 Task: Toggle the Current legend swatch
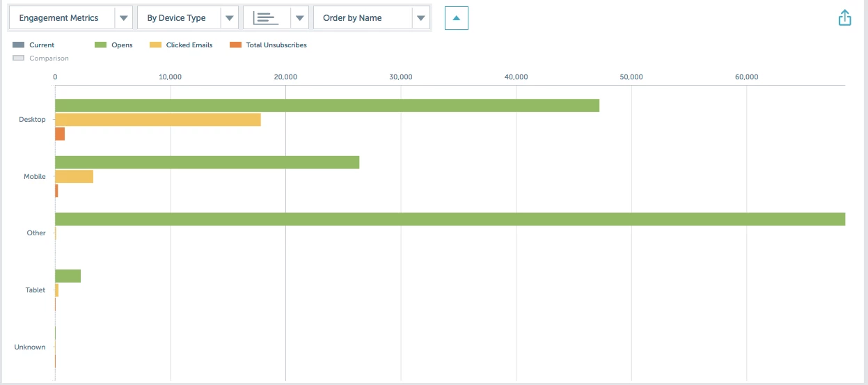[x=19, y=45]
